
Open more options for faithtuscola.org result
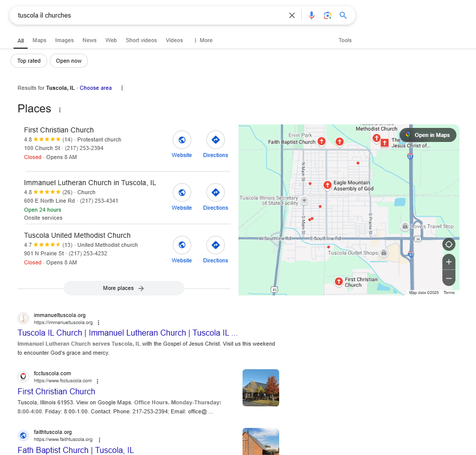(99, 440)
